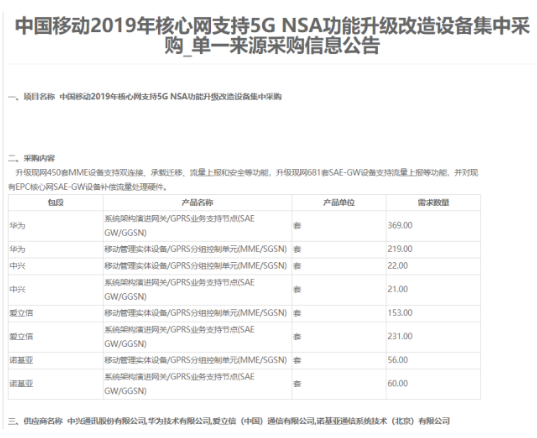Click the MME/SGSN product name in 219.00 row

(x=196, y=249)
